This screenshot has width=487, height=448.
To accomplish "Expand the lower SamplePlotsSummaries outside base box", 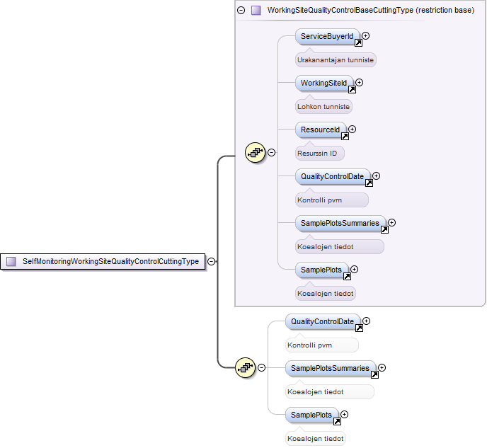I will pyautogui.click(x=382, y=367).
